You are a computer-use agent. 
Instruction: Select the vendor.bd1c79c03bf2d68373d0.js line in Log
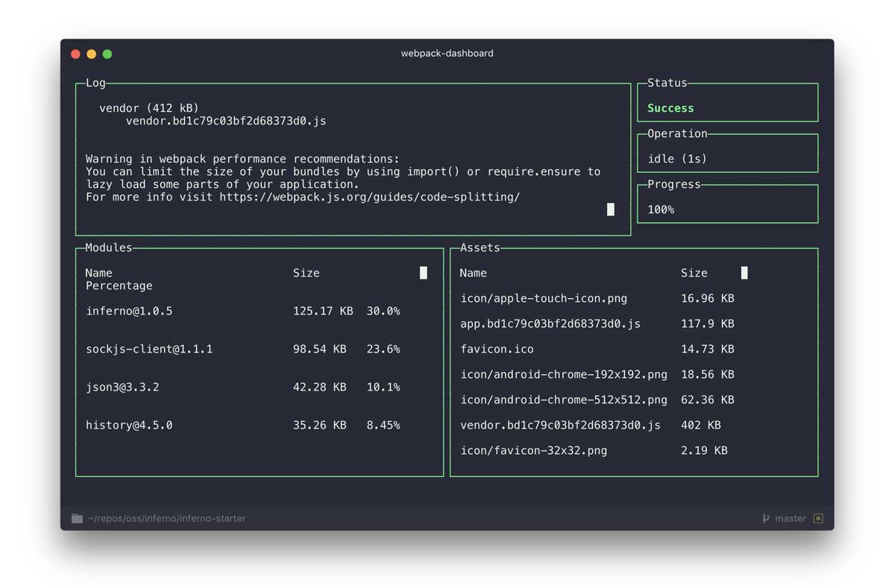point(226,121)
